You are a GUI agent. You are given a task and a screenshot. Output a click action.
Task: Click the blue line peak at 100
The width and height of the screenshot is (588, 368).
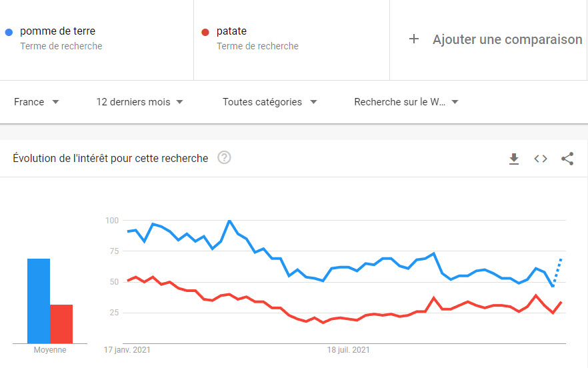click(229, 221)
